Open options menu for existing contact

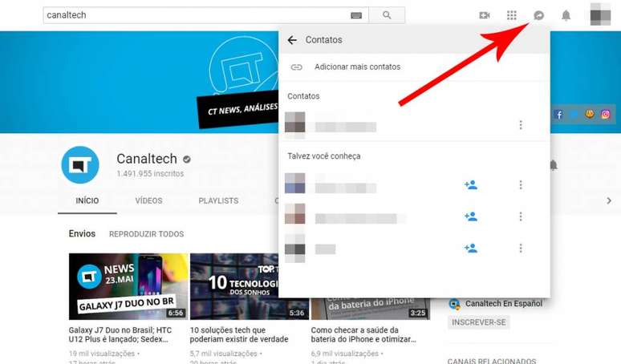pyautogui.click(x=521, y=125)
